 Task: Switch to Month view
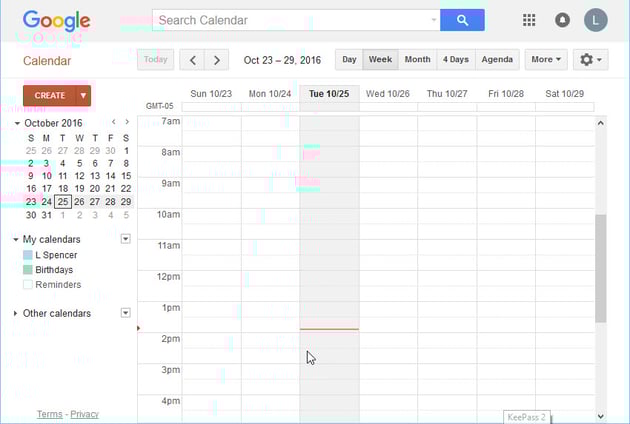tap(417, 60)
